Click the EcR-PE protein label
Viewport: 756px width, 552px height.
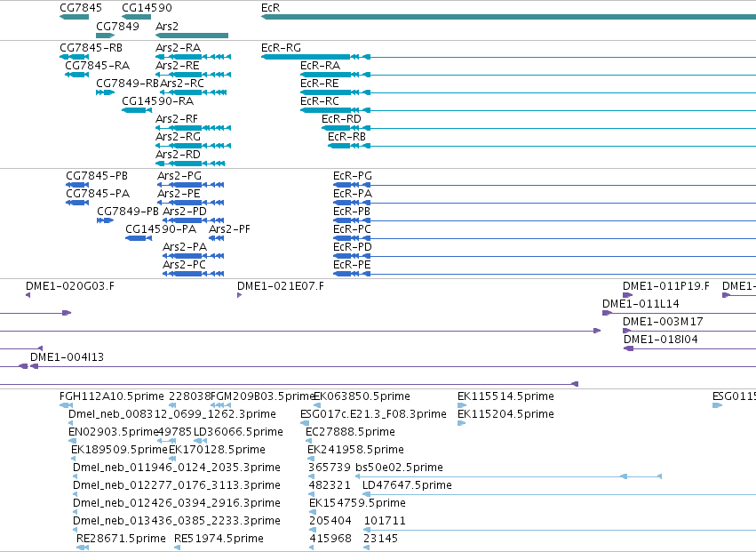(352, 265)
